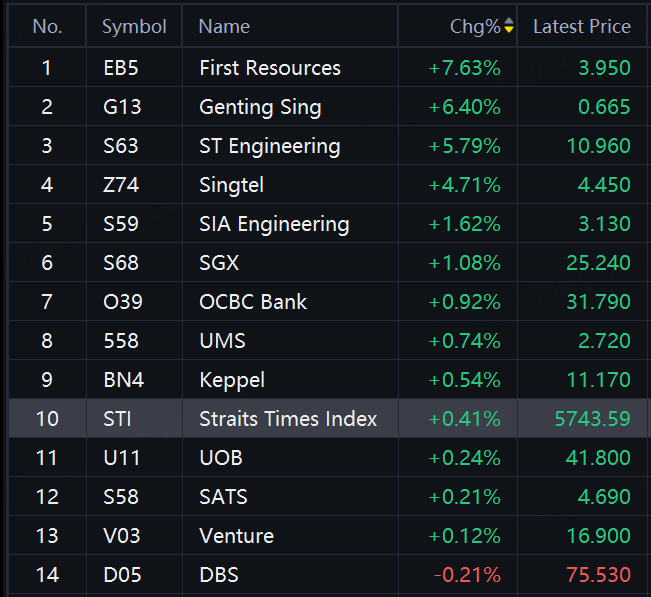Select symbol U11
The height and width of the screenshot is (597, 651).
[122, 458]
